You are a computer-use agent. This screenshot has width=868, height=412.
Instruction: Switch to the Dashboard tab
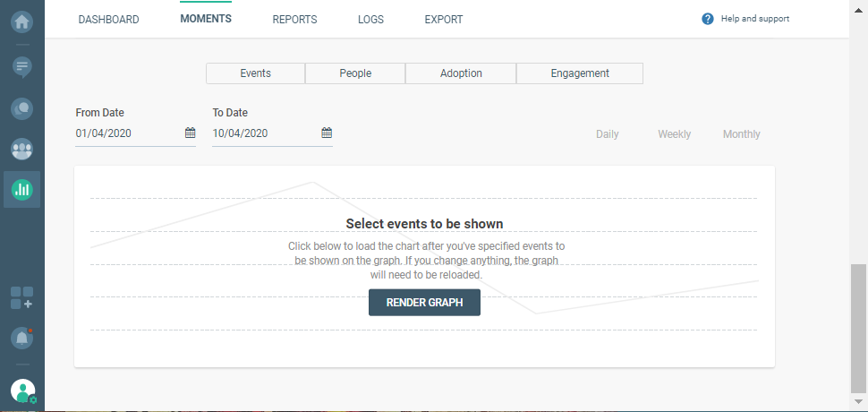click(108, 20)
